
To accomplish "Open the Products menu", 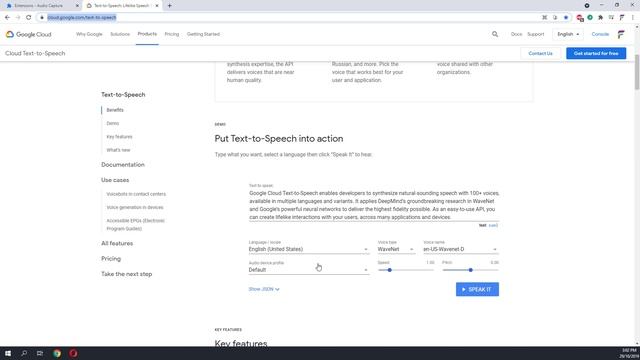I will click(x=147, y=34).
